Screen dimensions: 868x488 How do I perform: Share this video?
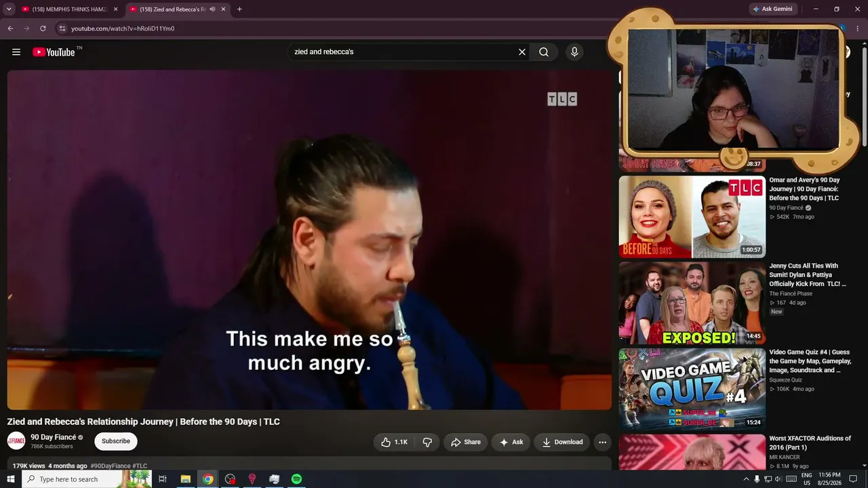point(466,442)
